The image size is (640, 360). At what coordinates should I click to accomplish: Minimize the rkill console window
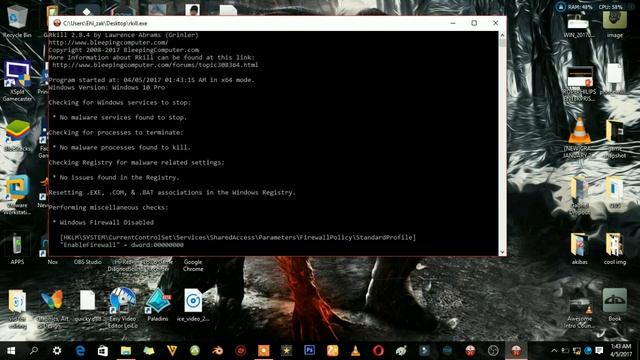tap(453, 23)
